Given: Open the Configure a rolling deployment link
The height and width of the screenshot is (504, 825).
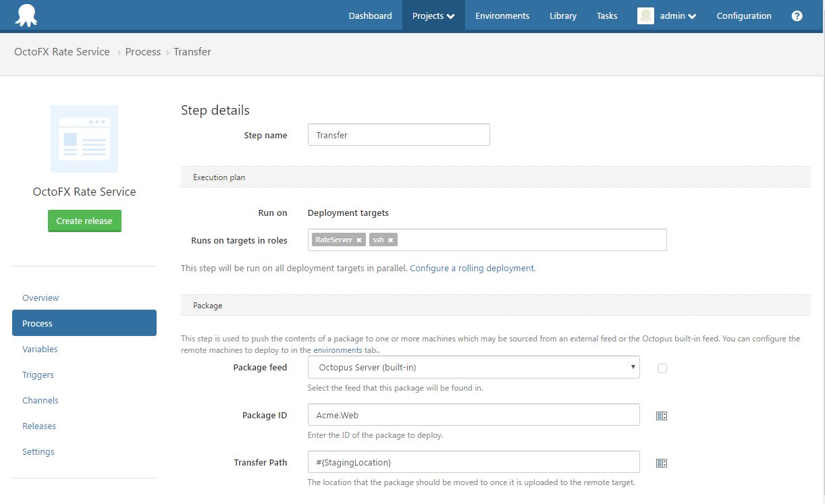Looking at the screenshot, I should 471,268.
